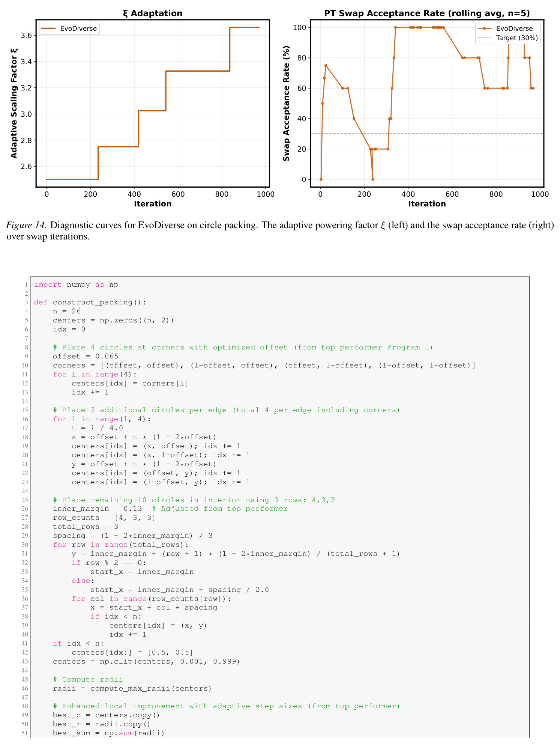Click the ξ step line at 3.66 plateau
The height and width of the screenshot is (745, 560).
pyautogui.click(x=244, y=27)
